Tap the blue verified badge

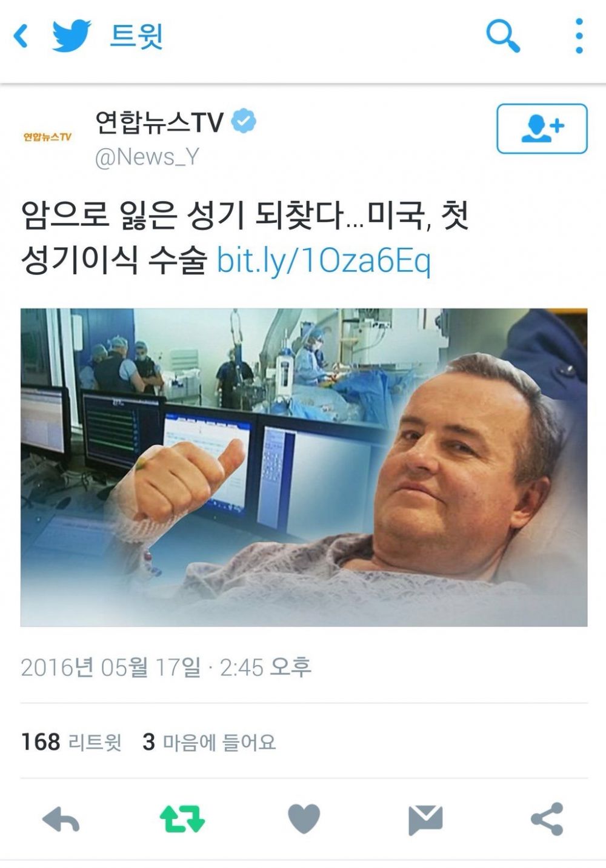(x=244, y=121)
